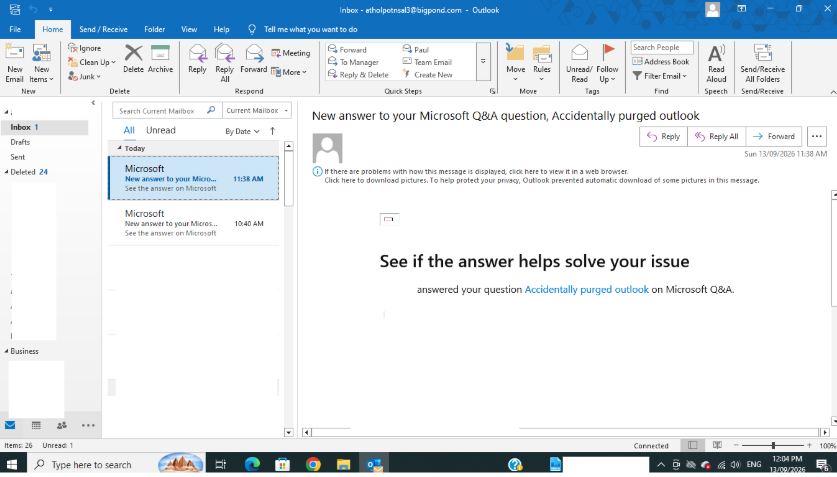837x477 pixels.
Task: Switch to People view icon
Action: (62, 425)
